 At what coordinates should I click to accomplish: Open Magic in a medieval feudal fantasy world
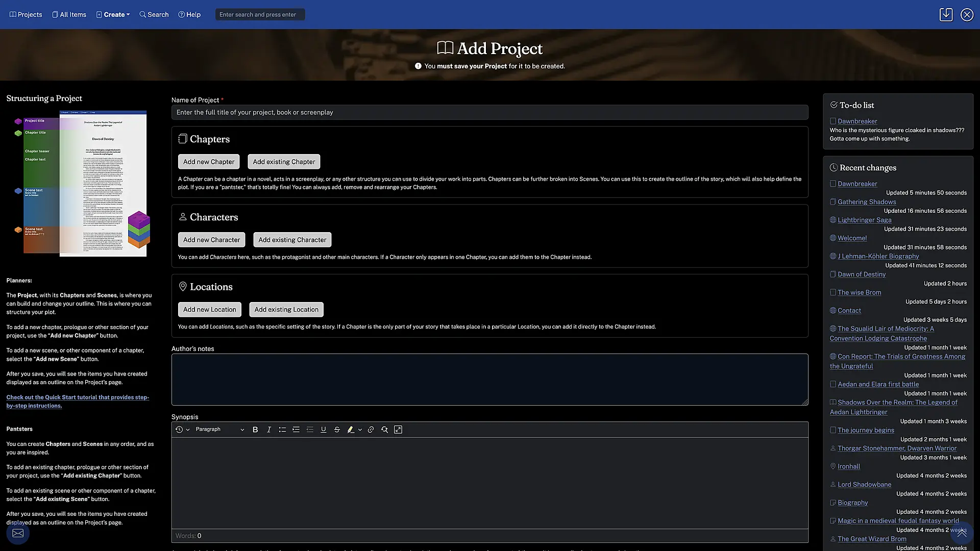[898, 521]
